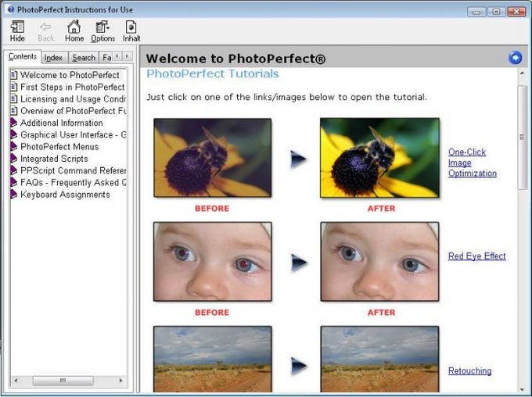Open the Retouching tutorial link

click(469, 371)
